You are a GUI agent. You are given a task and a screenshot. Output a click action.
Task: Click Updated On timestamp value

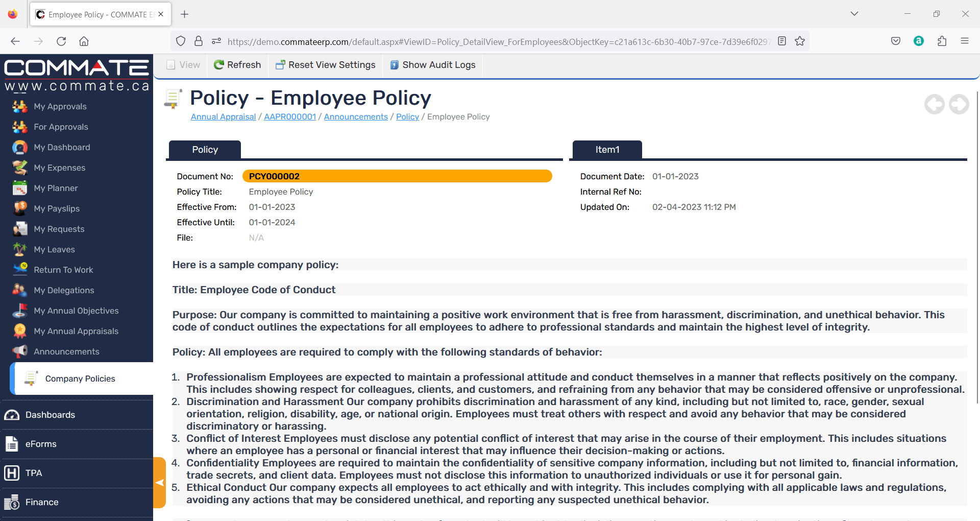694,207
